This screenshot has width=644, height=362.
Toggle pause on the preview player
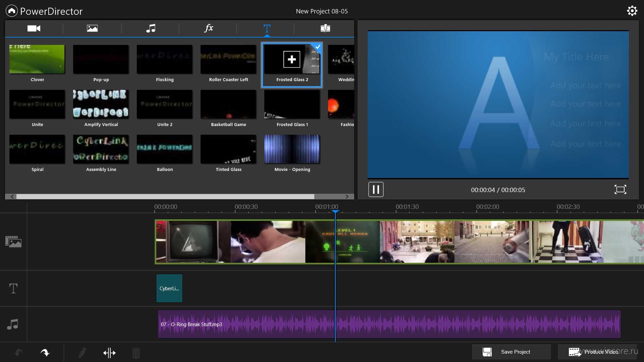click(x=375, y=190)
